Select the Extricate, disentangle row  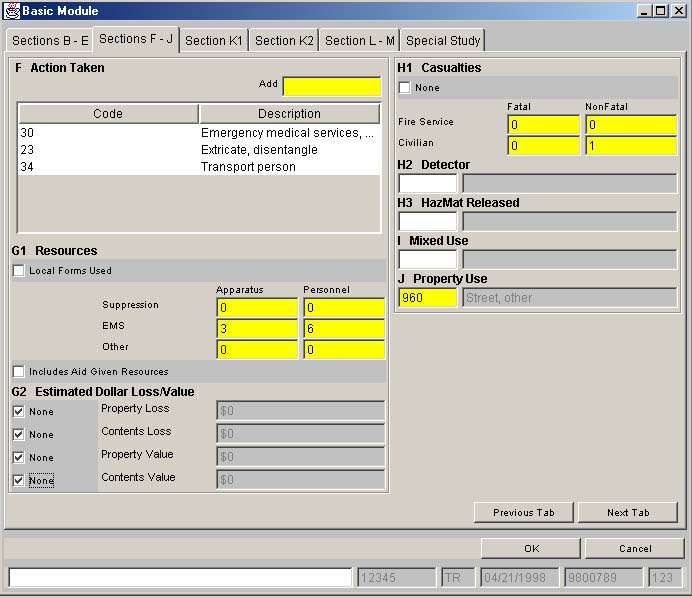[199, 150]
